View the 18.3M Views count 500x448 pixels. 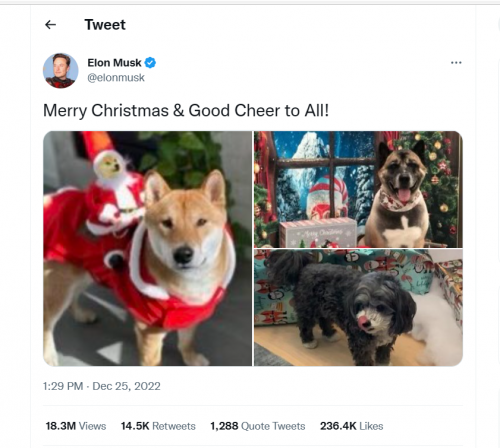tap(76, 426)
